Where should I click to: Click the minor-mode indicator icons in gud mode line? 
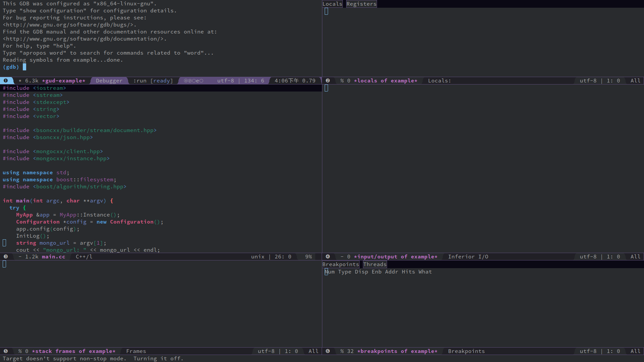click(194, 81)
